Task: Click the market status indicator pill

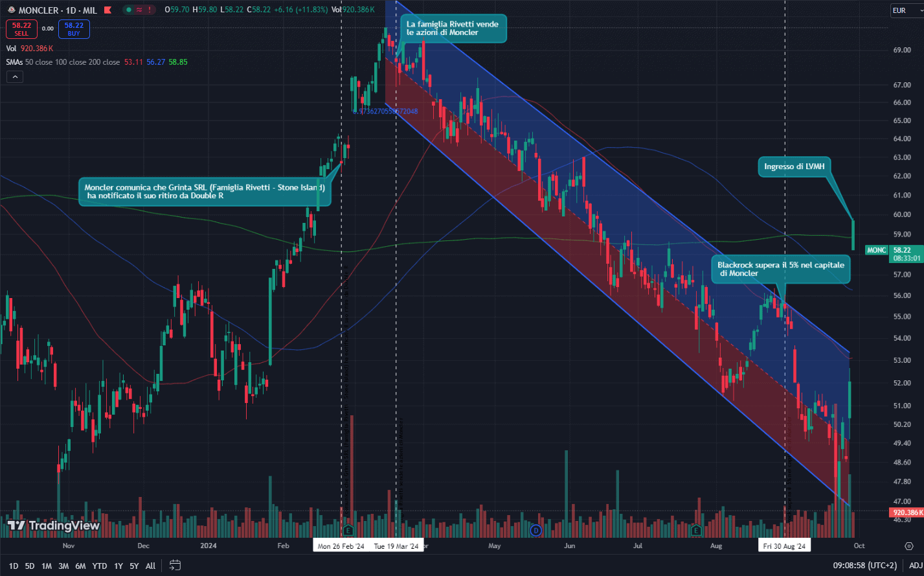Action: coord(139,10)
